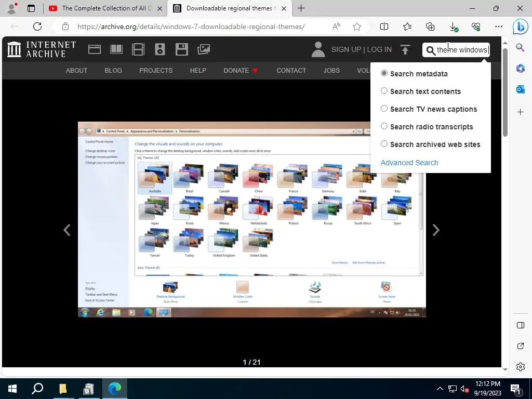The height and width of the screenshot is (399, 532).
Task: Select Search archived web sites option
Action: pos(431,144)
